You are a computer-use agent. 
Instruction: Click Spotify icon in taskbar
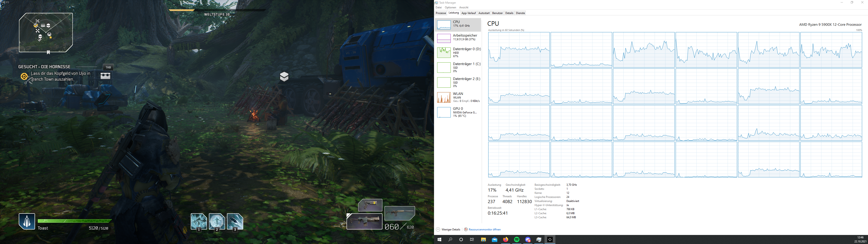[517, 240]
